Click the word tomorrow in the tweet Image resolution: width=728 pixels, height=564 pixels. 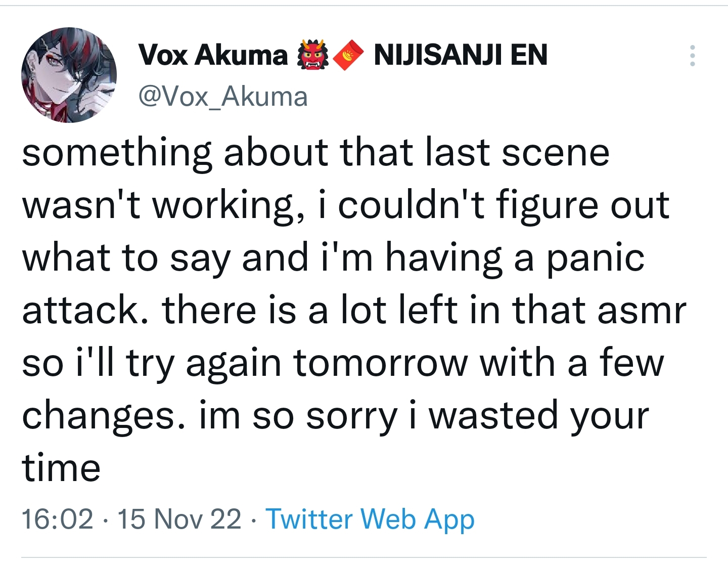click(x=381, y=363)
